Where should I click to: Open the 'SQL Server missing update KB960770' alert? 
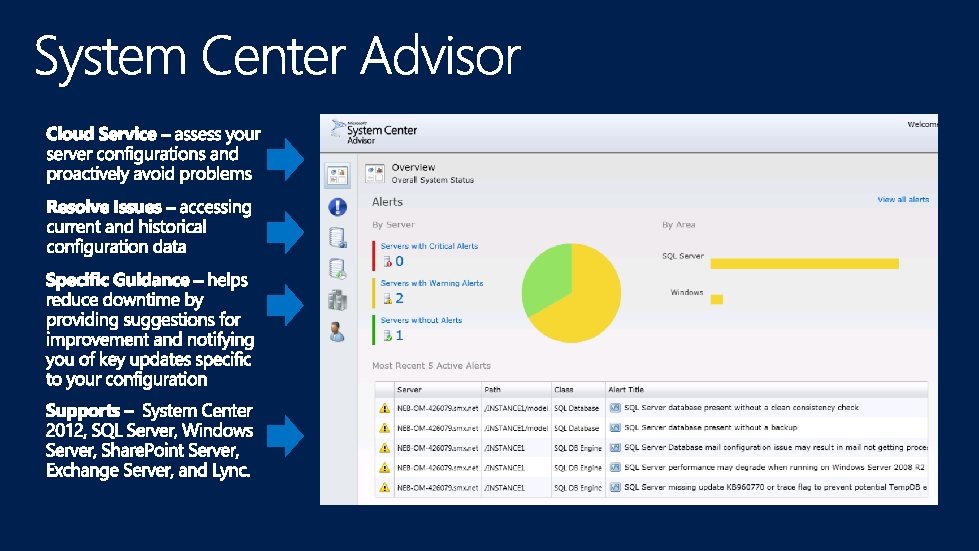click(x=775, y=487)
